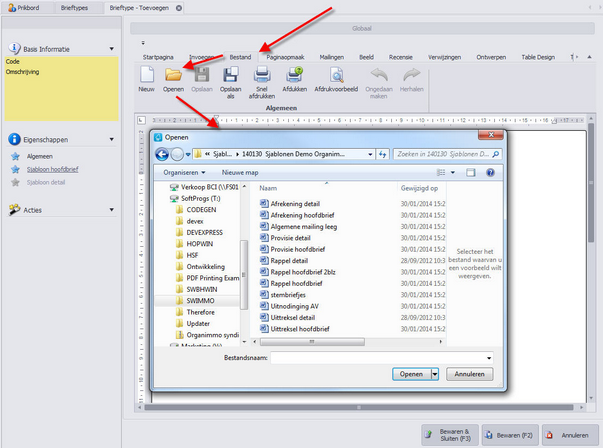Click the Afdrukken icon
Image resolution: width=603 pixels, height=448 pixels.
pos(295,74)
